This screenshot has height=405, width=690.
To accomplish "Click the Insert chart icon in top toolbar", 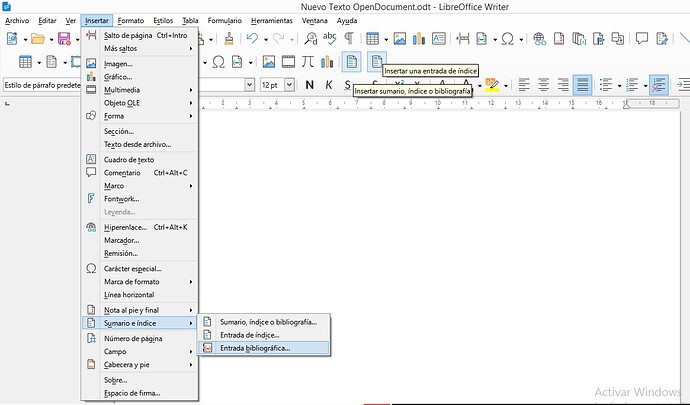I will click(419, 39).
